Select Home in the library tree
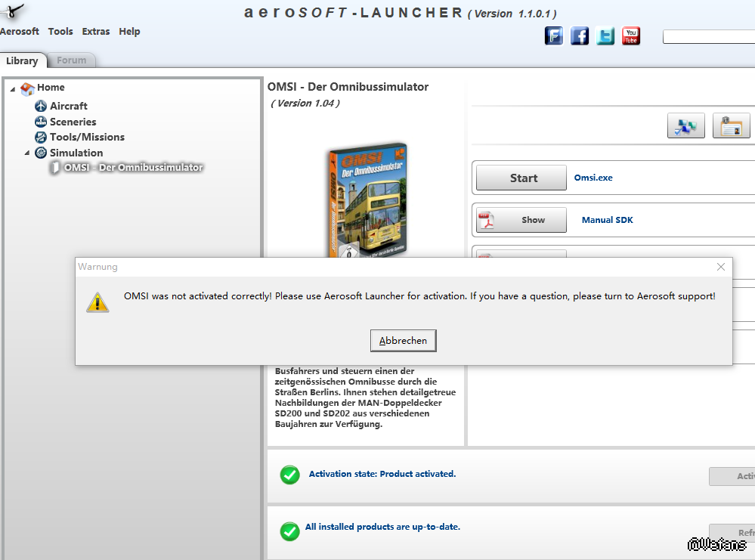This screenshot has width=755, height=560. (51, 87)
